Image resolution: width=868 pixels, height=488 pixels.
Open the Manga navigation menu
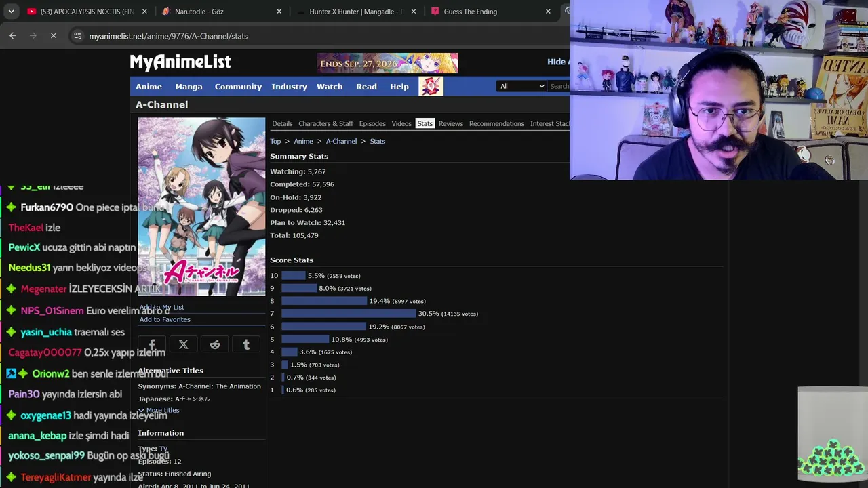189,87
